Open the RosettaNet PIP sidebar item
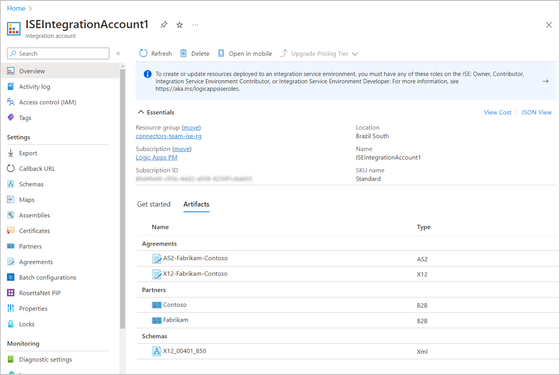 [40, 293]
